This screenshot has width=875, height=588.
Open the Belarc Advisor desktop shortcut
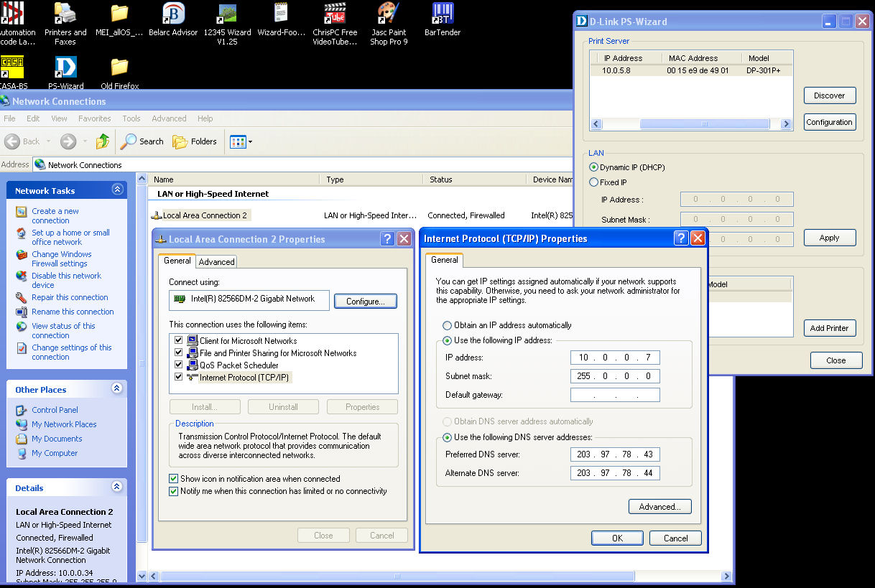click(173, 14)
